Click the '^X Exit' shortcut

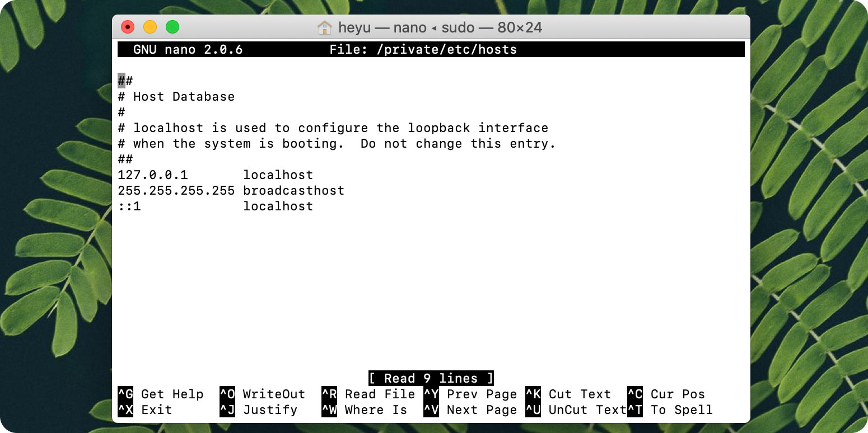point(145,410)
